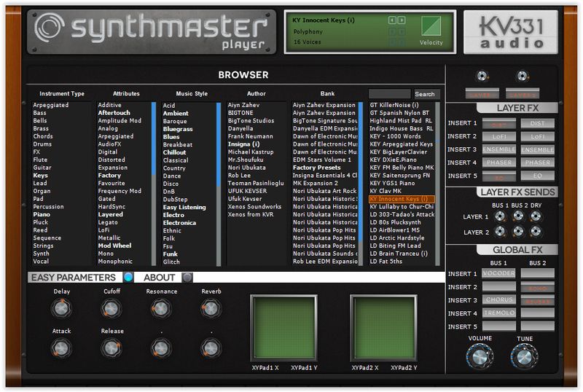Switch to About tab
The height and width of the screenshot is (392, 583).
[159, 278]
